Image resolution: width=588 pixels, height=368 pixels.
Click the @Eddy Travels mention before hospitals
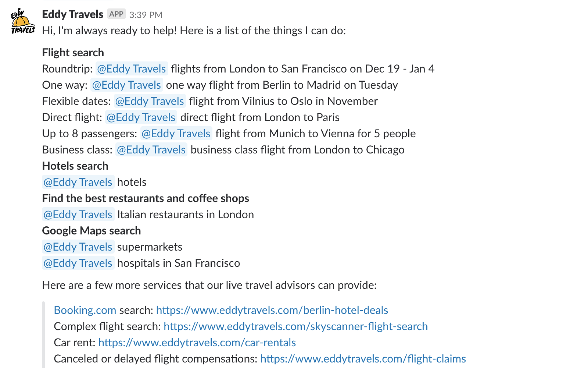[78, 263]
